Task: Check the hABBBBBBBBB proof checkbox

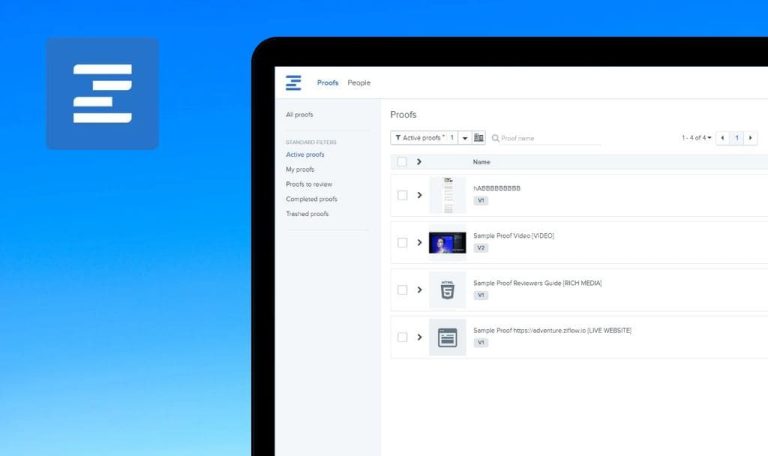Action: point(402,195)
